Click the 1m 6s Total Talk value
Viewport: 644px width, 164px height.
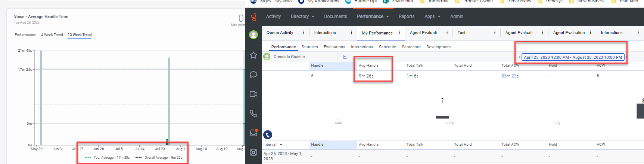click(412, 76)
